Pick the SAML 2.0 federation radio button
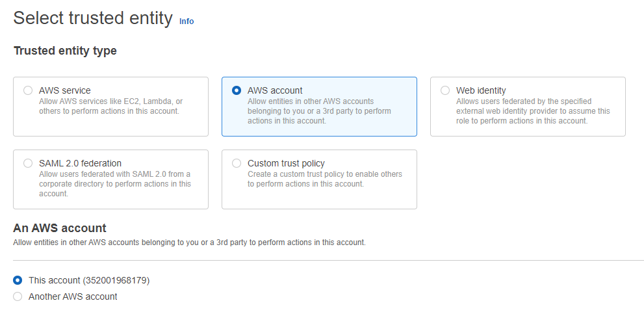The height and width of the screenshot is (314, 644). click(x=28, y=163)
